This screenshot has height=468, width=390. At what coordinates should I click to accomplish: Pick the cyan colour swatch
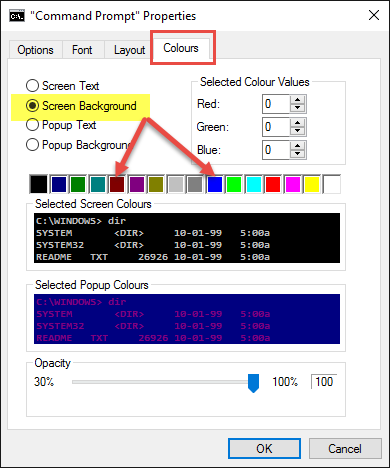(254, 184)
